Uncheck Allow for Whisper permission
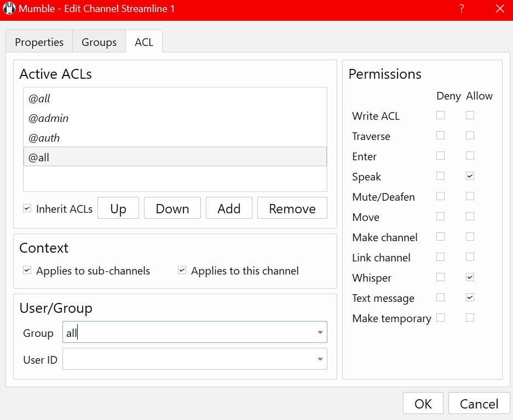513x420 pixels. (470, 277)
